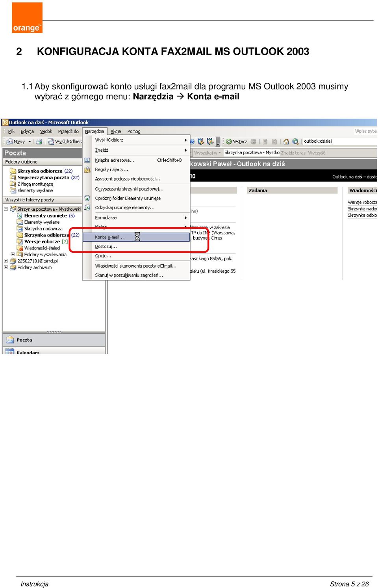Click the second shield antivirus icon
378x588 pixels.
click(210, 141)
